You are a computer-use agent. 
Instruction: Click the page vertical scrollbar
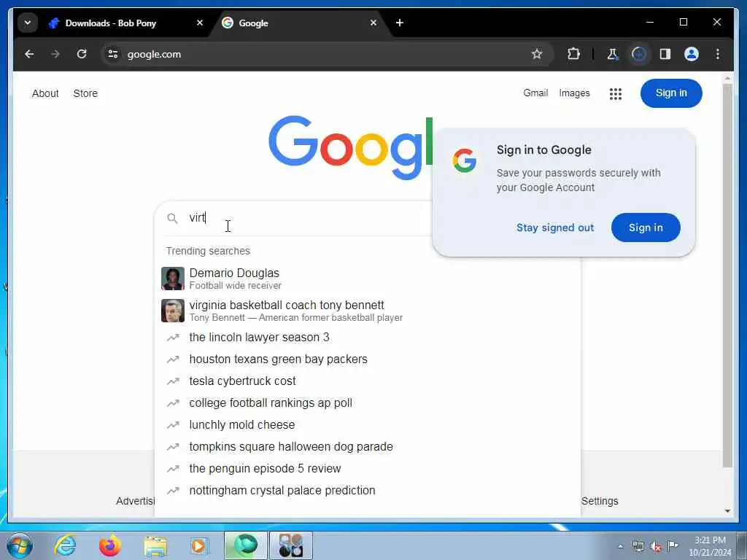(x=727, y=276)
